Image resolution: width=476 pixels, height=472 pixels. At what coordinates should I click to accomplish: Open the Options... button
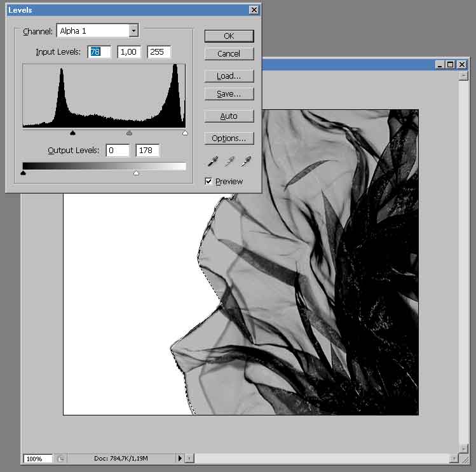click(229, 138)
